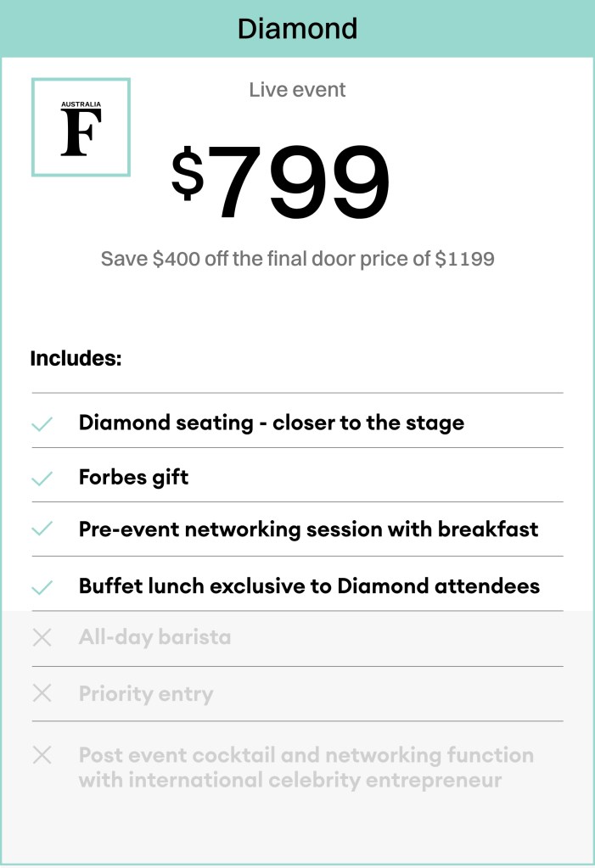Click the $799 price
This screenshot has height=868, width=595.
pyautogui.click(x=281, y=181)
